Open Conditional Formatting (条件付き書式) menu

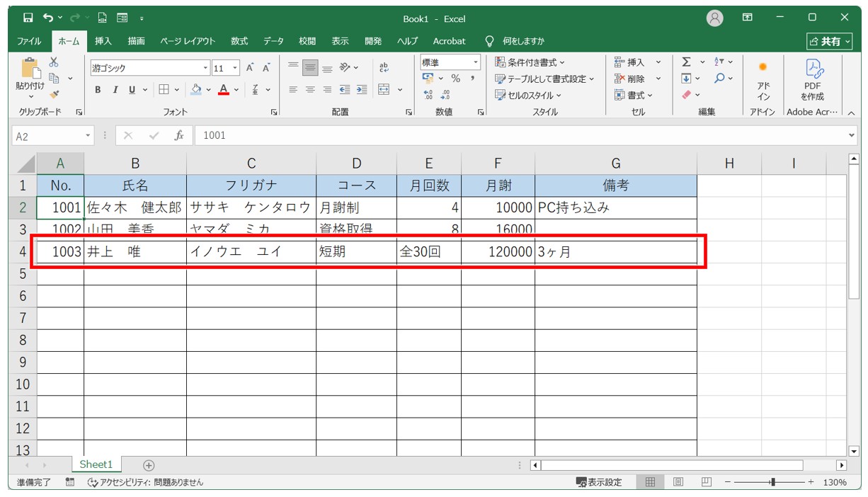coord(530,62)
